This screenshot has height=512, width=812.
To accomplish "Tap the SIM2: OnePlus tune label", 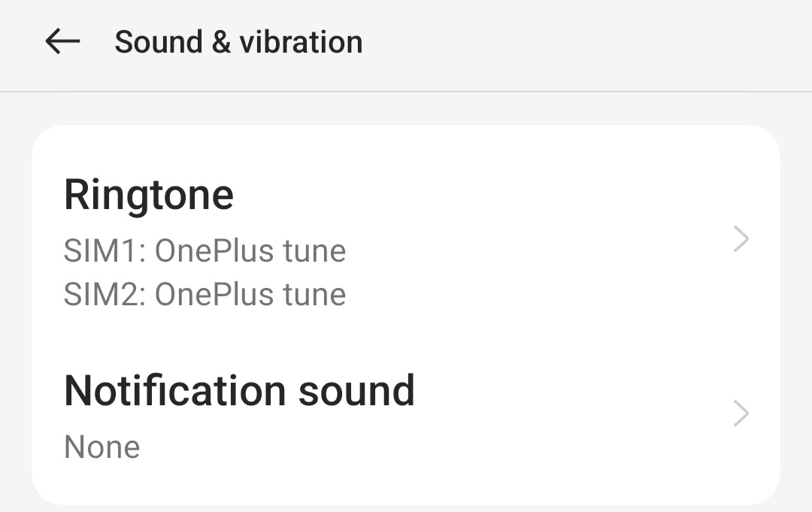I will (x=205, y=293).
